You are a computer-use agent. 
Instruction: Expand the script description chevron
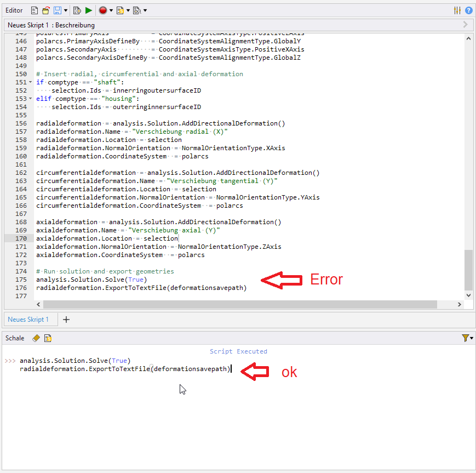(466, 25)
